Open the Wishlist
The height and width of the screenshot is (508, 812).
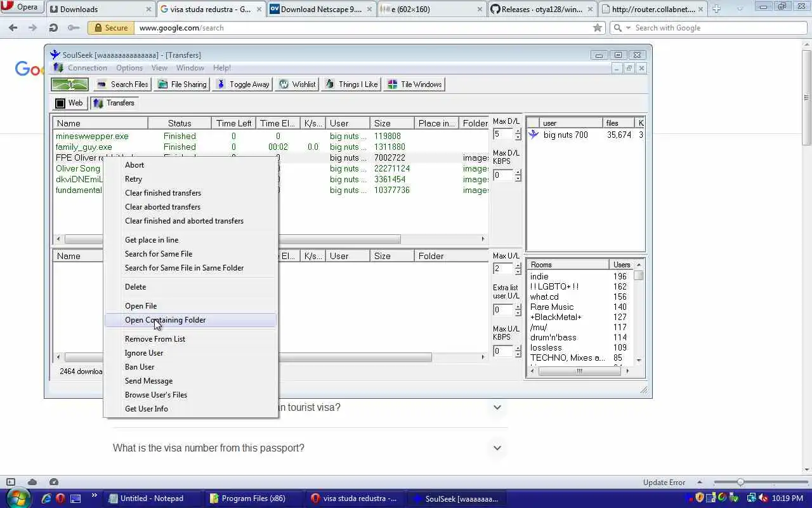[297, 84]
